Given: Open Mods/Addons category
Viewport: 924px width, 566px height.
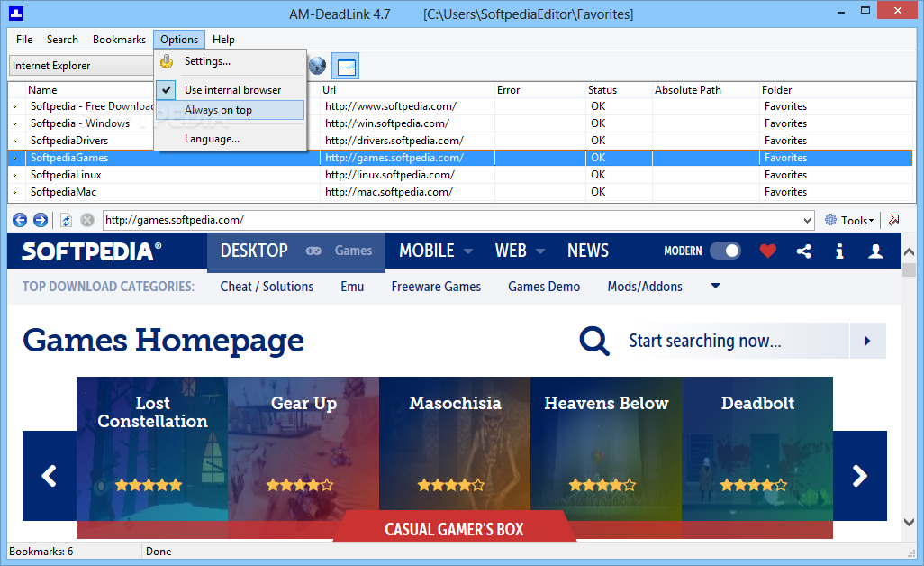Looking at the screenshot, I should 645,287.
